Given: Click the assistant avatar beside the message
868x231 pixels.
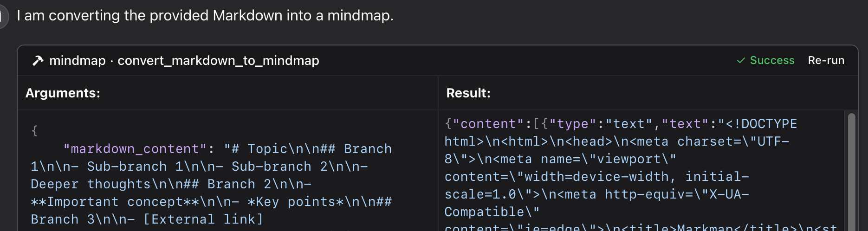Looking at the screenshot, I should click(x=3, y=16).
